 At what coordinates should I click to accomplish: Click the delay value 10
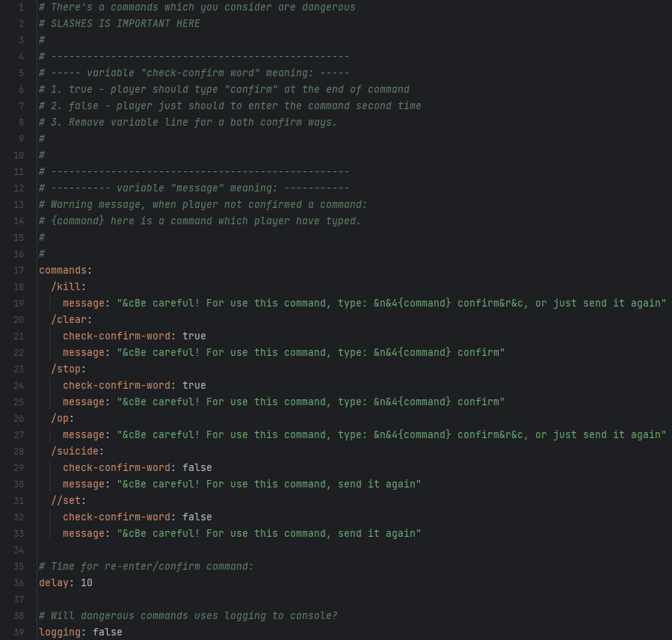point(87,583)
